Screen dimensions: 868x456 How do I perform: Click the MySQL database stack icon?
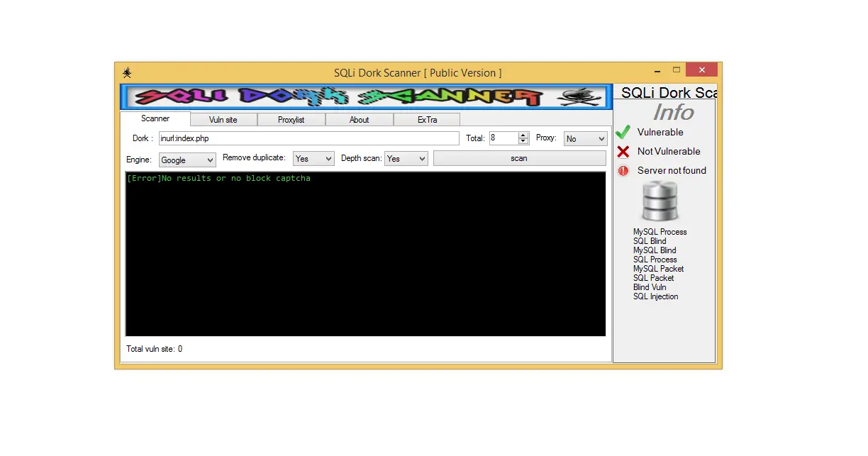[660, 201]
